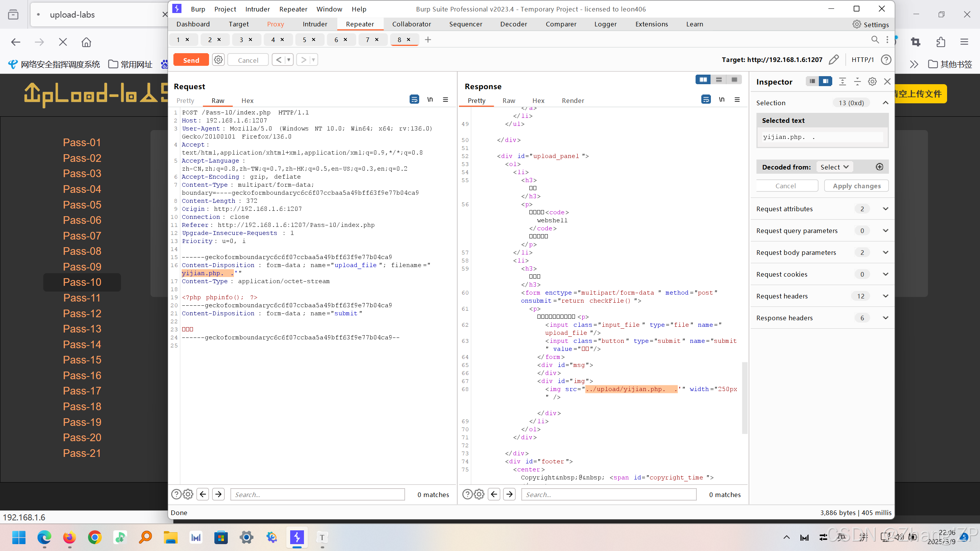Open the Decoded from Select dropdown
The image size is (980, 551).
tap(834, 167)
